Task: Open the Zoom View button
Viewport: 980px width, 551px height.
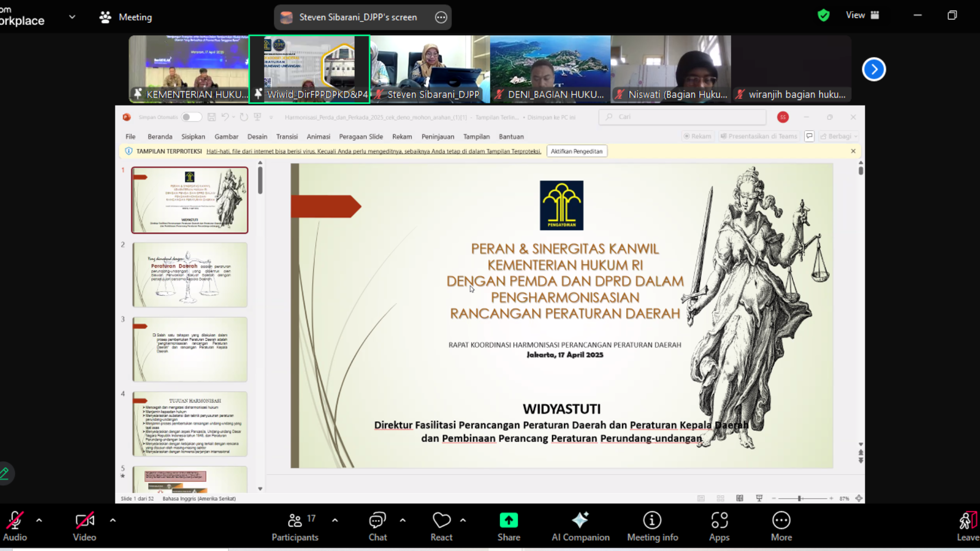Action: point(862,15)
